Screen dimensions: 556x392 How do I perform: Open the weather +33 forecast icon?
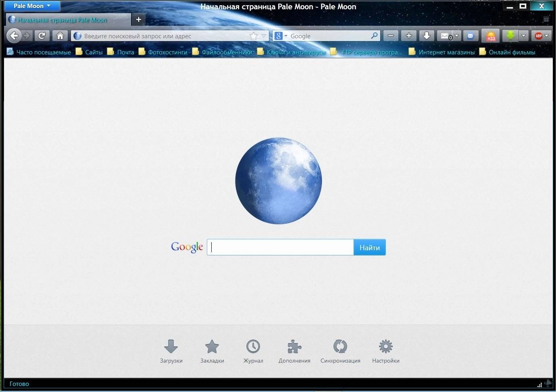click(491, 36)
